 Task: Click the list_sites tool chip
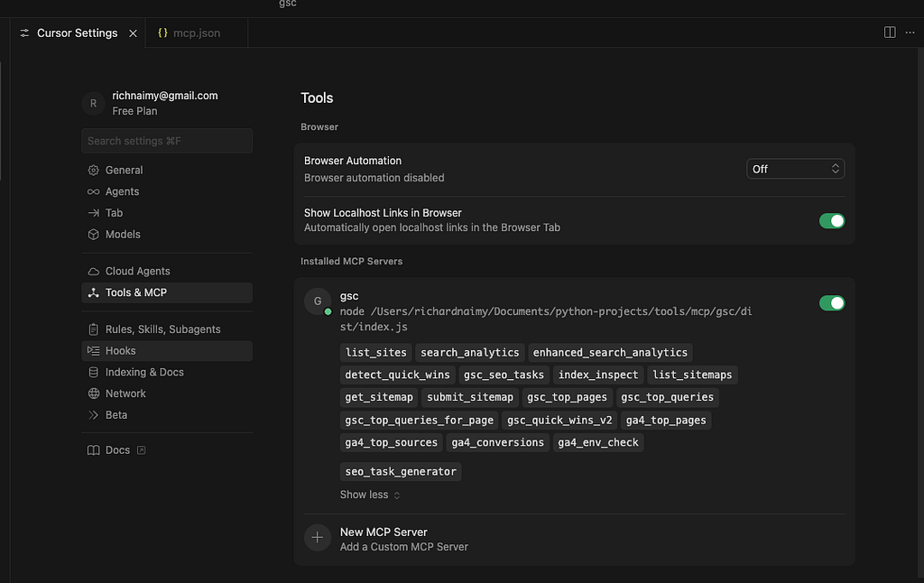(x=376, y=353)
